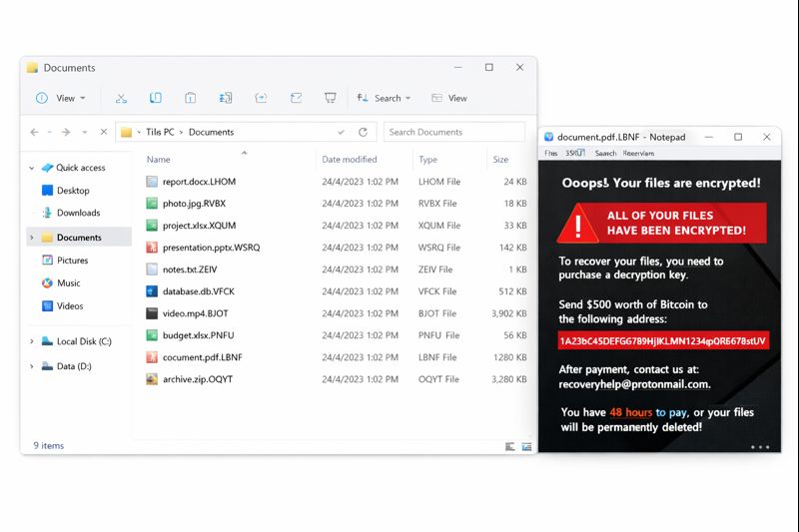The height and width of the screenshot is (532, 799).
Task: Go forward using the forward arrow
Action: coord(66,132)
